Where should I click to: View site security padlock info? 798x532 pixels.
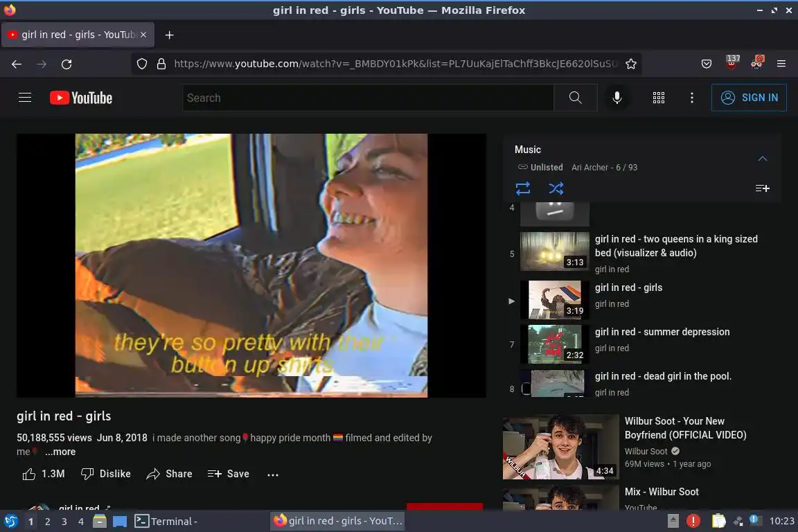pos(161,64)
